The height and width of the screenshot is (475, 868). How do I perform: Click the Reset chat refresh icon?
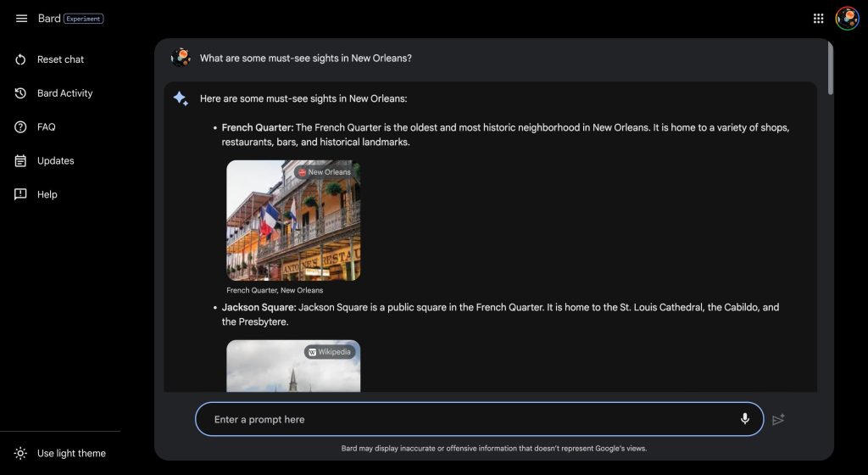point(21,59)
